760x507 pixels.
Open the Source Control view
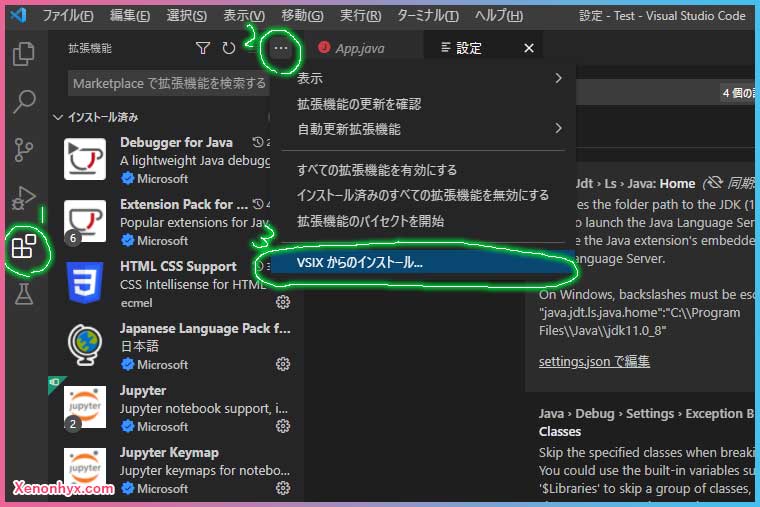(24, 150)
